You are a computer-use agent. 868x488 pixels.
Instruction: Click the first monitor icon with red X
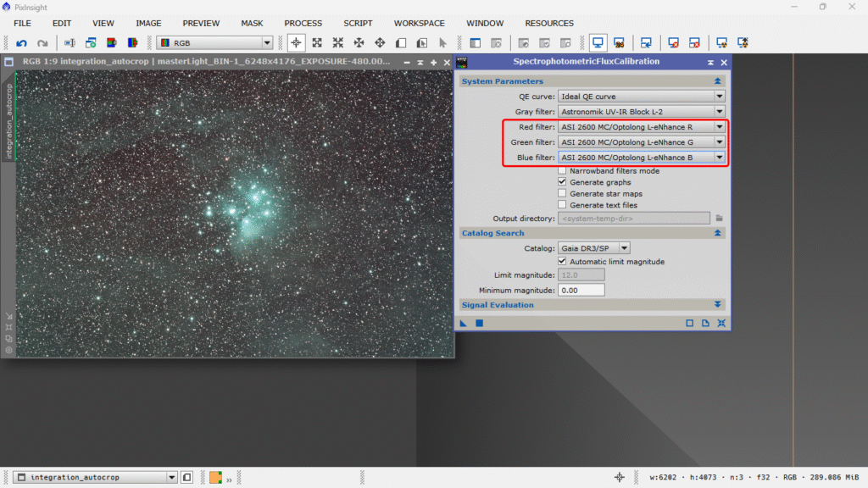click(673, 42)
